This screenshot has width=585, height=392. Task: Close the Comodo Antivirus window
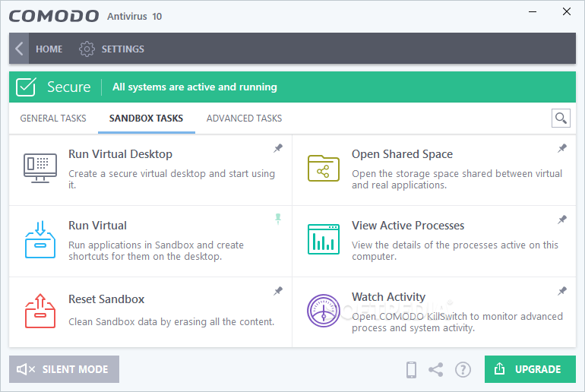[x=566, y=12]
